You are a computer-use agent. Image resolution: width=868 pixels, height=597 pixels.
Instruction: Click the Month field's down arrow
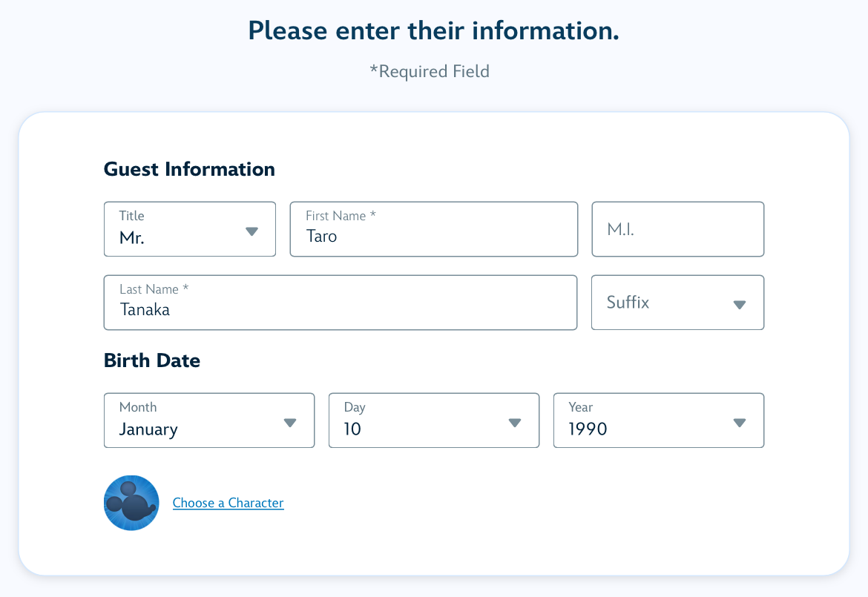click(290, 423)
